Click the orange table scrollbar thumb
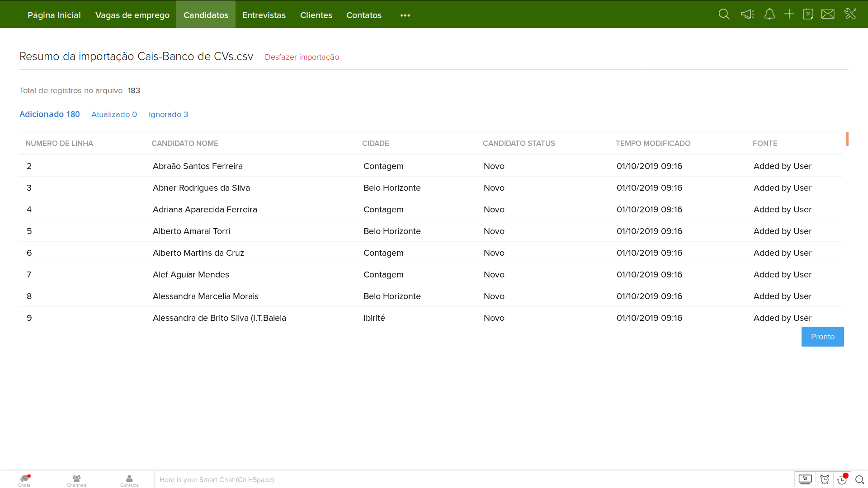Image resolution: width=868 pixels, height=488 pixels. tap(847, 139)
